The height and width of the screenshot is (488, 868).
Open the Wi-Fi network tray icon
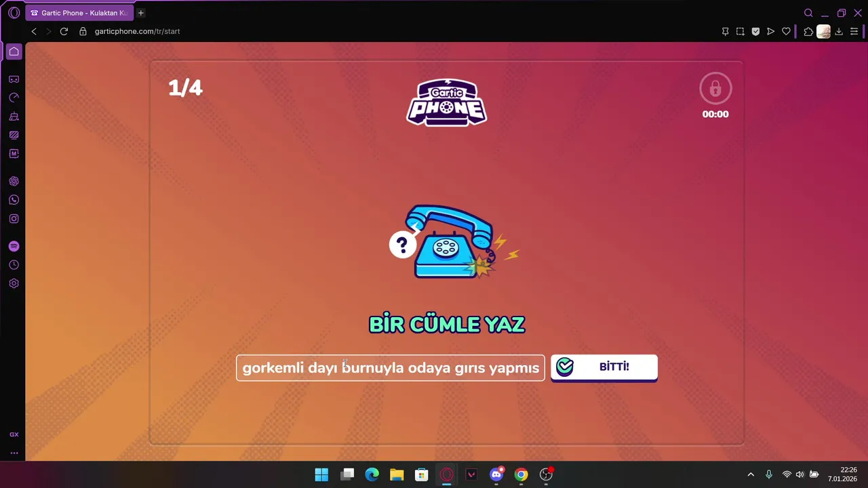[787, 474]
